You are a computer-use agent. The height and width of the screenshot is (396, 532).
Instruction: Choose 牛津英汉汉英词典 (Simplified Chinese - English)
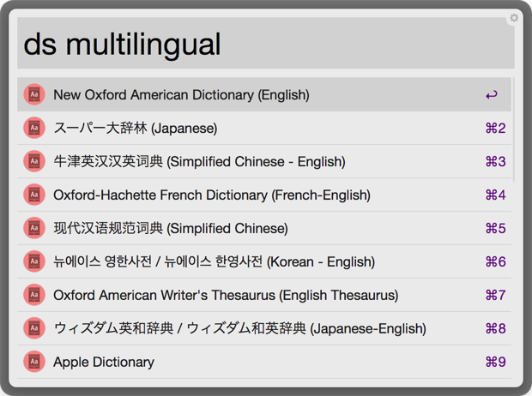pyautogui.click(x=264, y=161)
